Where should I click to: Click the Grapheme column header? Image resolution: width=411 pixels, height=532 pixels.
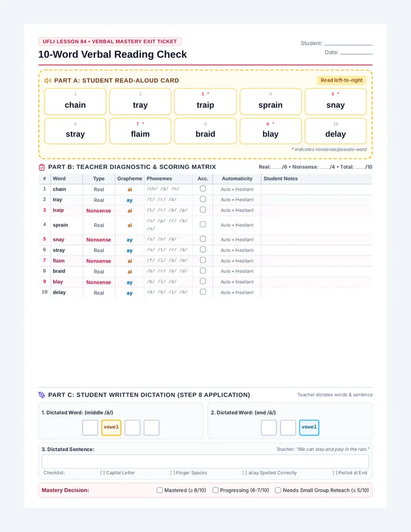[130, 179]
